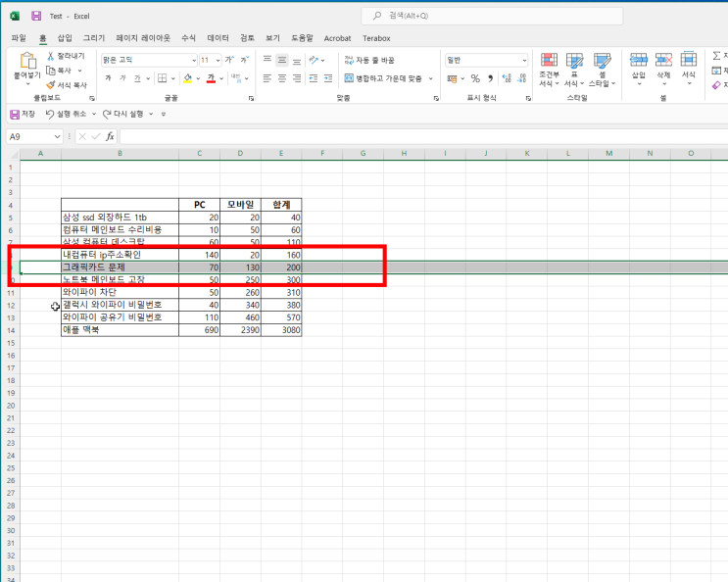Open the font color dropdown arrow
Viewport: 728px width, 582px height.
pos(221,78)
